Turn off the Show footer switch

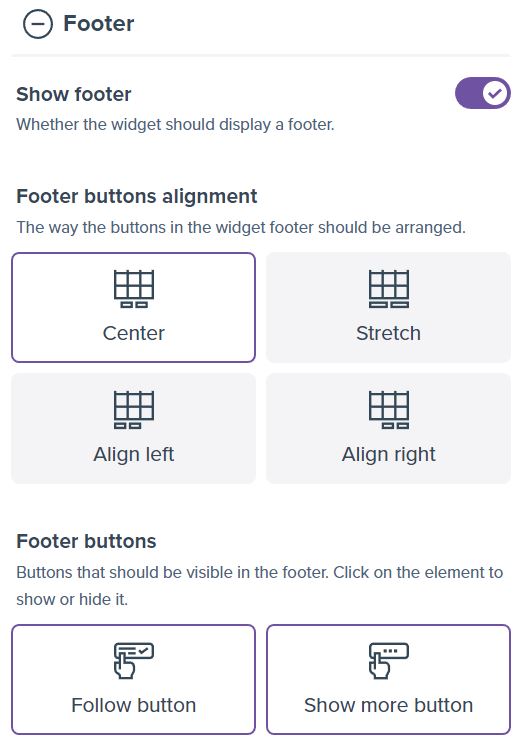pos(482,93)
